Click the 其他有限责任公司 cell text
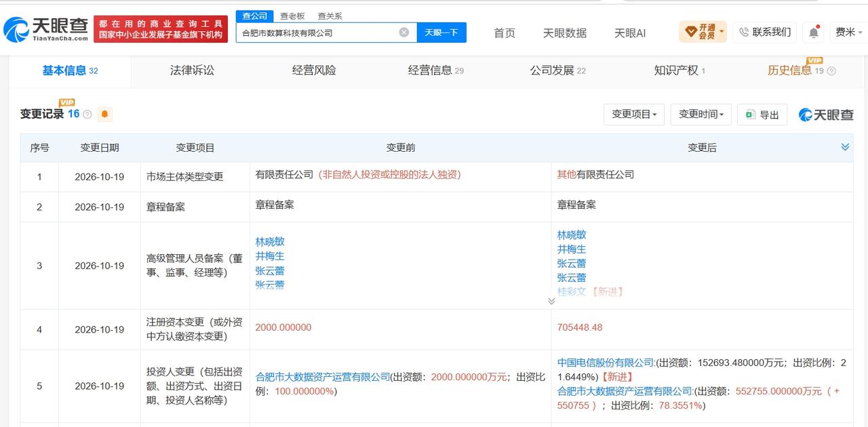This screenshot has height=427, width=868. 595,174
